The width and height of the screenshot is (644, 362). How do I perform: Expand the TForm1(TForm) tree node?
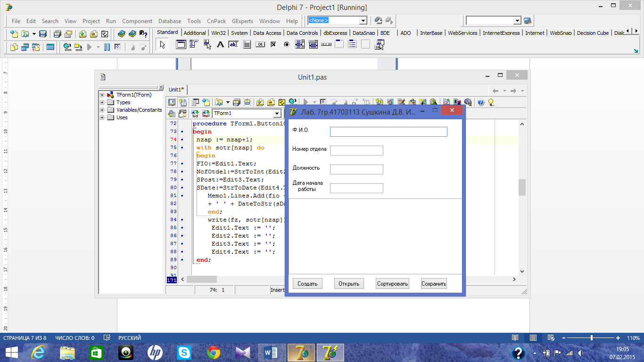(x=102, y=95)
